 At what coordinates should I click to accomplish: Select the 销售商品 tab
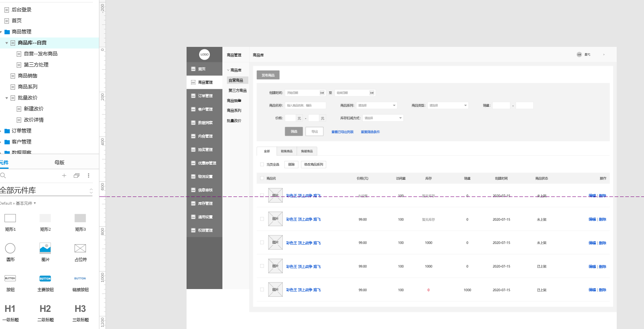(x=287, y=151)
